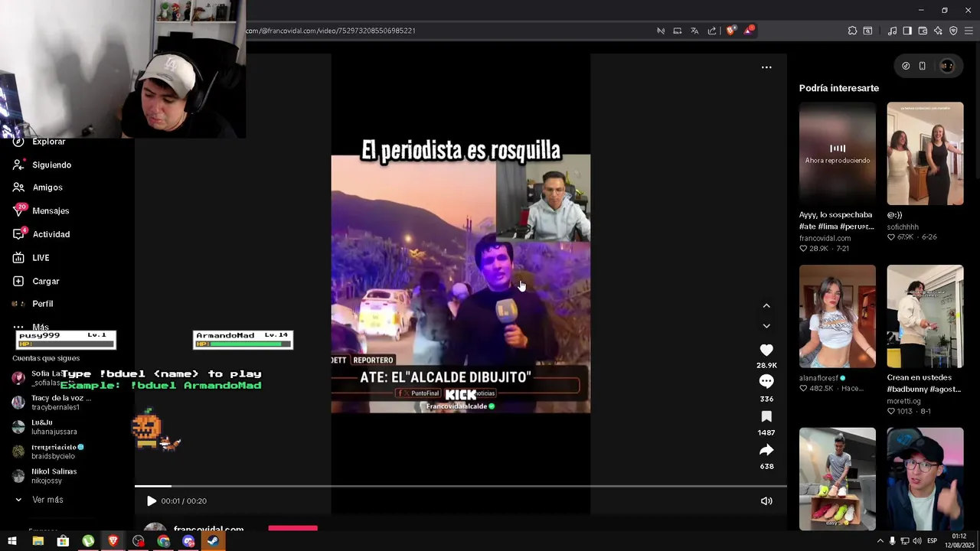
Task: Click the picture-in-picture icon in address bar
Action: tap(677, 31)
